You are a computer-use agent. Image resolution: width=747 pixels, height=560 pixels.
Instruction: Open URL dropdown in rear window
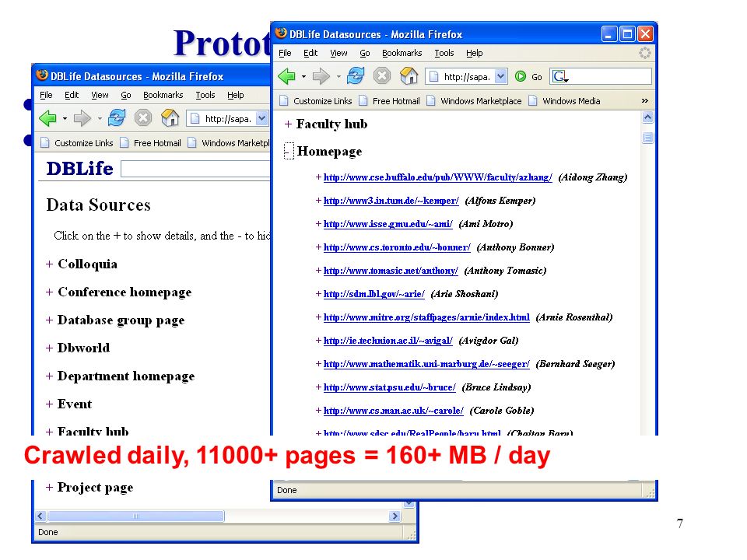click(x=262, y=118)
